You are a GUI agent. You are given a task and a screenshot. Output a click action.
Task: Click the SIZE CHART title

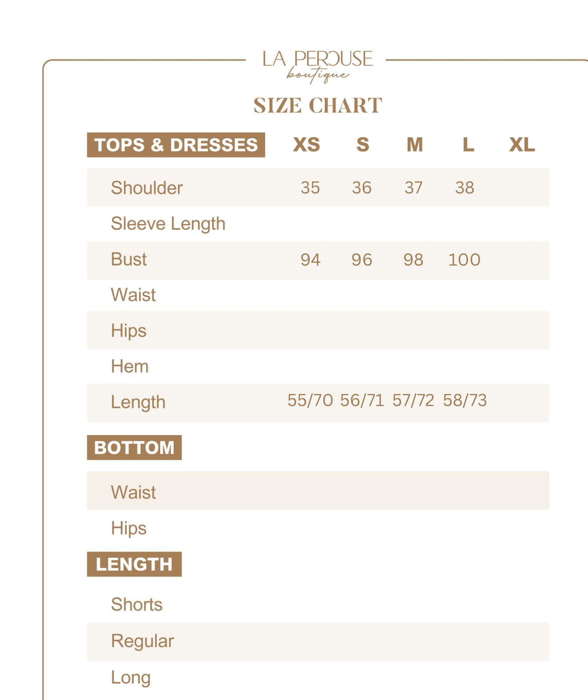pos(318,105)
